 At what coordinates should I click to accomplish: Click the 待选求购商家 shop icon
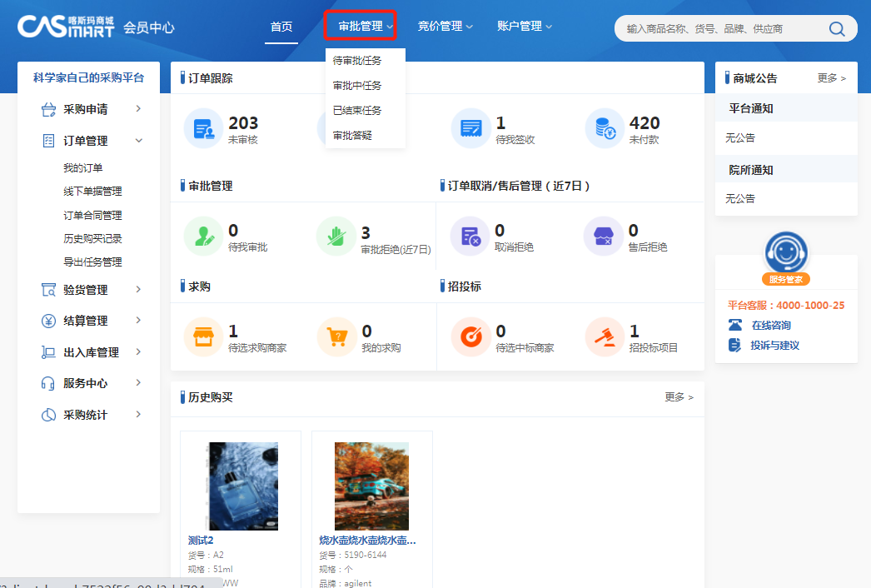(204, 337)
